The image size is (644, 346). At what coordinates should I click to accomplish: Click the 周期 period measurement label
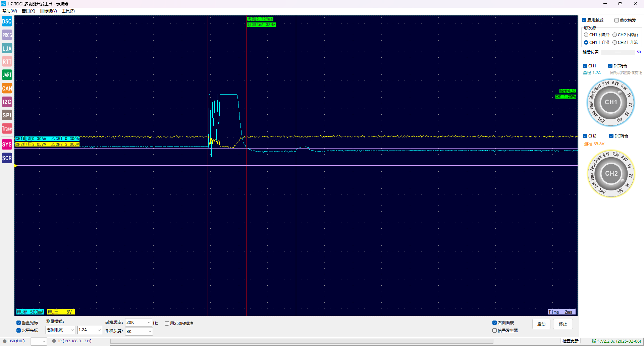(260, 19)
